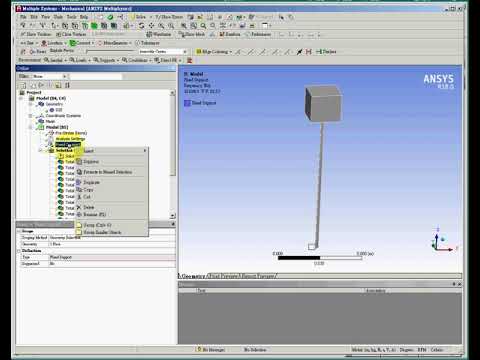480x360 pixels.
Task: Select the Geometry tree node
Action: pos(54,104)
